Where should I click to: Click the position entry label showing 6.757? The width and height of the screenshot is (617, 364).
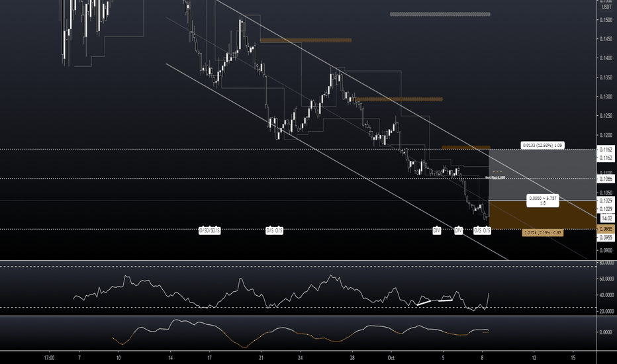[x=543, y=201]
